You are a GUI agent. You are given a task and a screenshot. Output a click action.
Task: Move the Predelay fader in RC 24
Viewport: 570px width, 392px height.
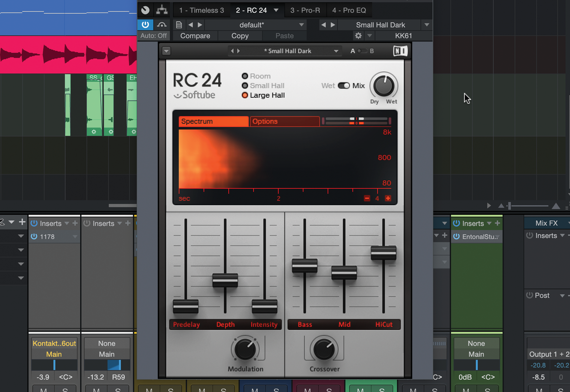coord(186,307)
